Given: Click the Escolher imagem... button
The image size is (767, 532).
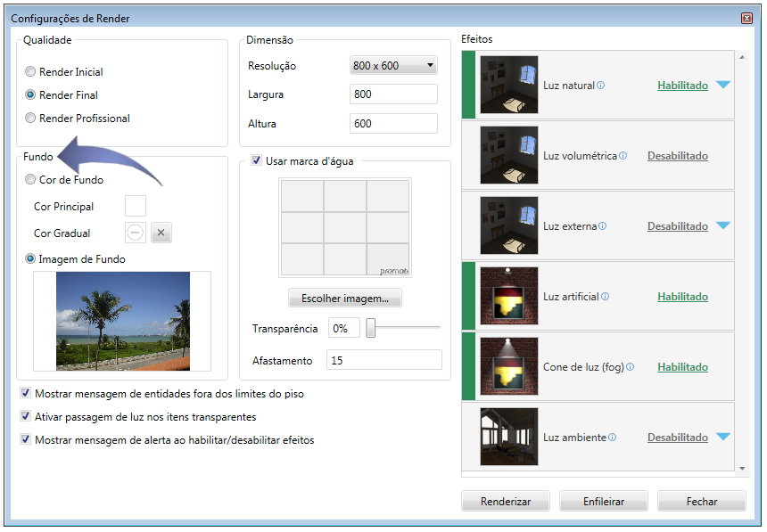Looking at the screenshot, I should (x=345, y=298).
